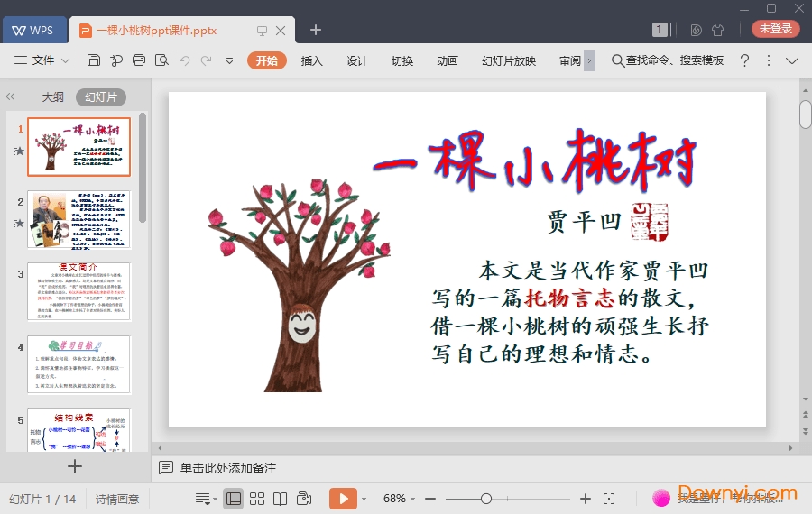Select the 设计 ribbon tab
Image resolution: width=812 pixels, height=514 pixels.
(x=356, y=60)
